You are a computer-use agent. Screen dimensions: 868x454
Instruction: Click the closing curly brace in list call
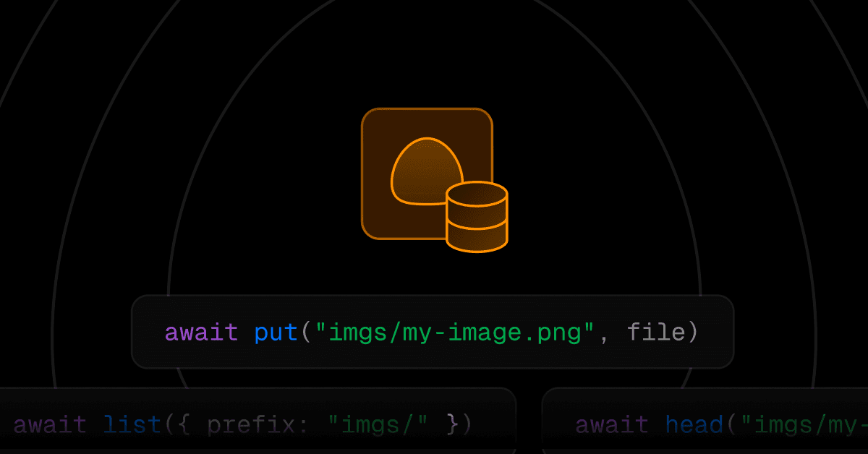tap(451, 424)
